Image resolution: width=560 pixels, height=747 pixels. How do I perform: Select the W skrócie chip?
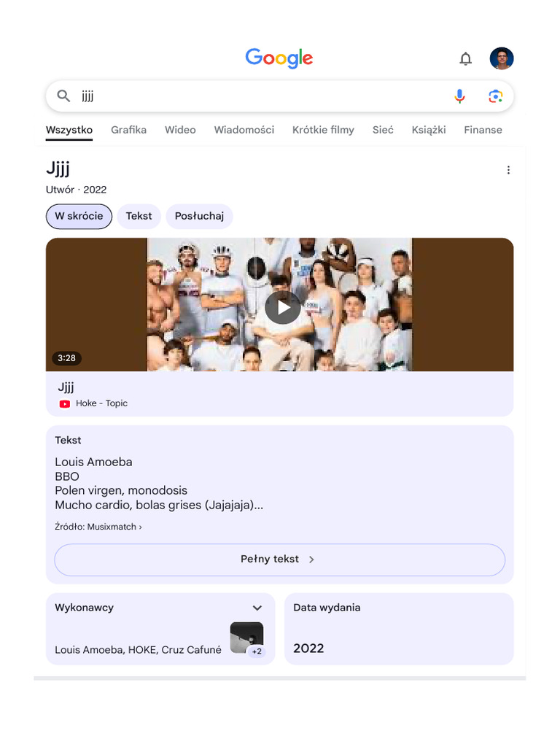(x=79, y=216)
